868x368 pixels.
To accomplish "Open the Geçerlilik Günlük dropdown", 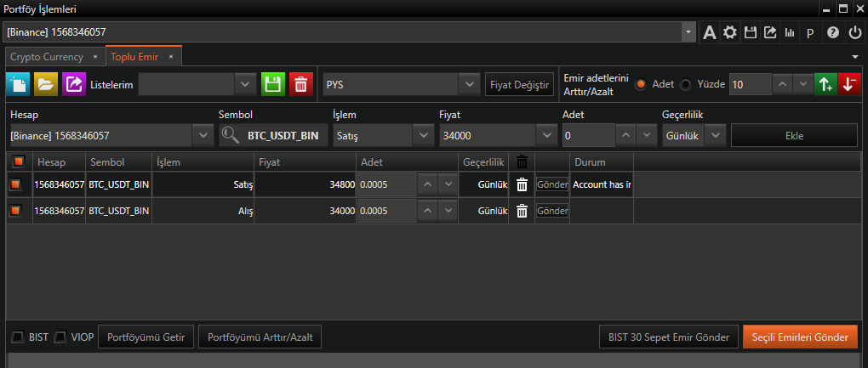I will (x=716, y=135).
